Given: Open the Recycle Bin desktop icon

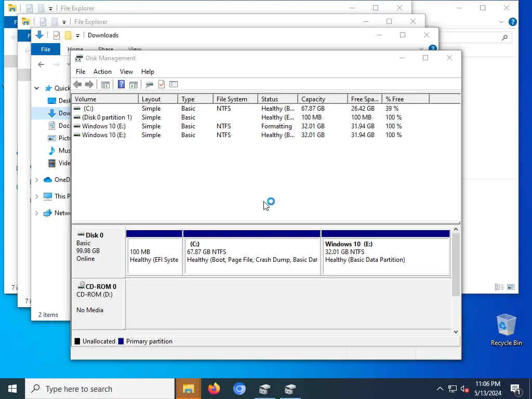Looking at the screenshot, I should [x=506, y=329].
